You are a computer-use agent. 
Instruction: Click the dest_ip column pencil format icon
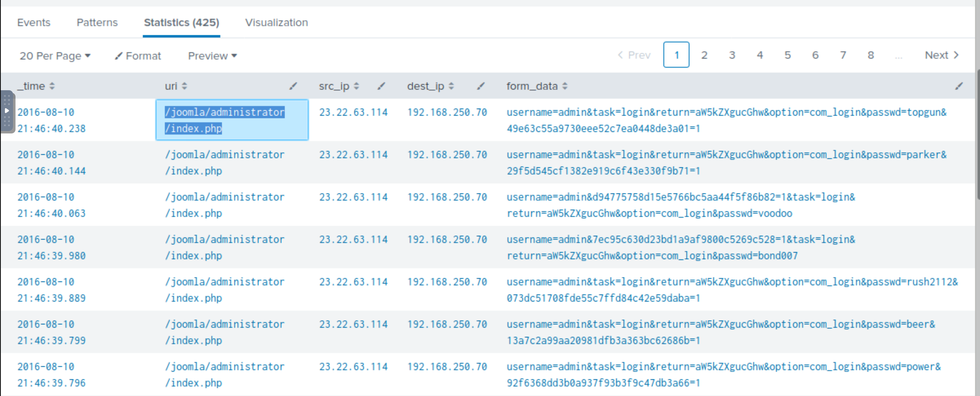tap(481, 86)
